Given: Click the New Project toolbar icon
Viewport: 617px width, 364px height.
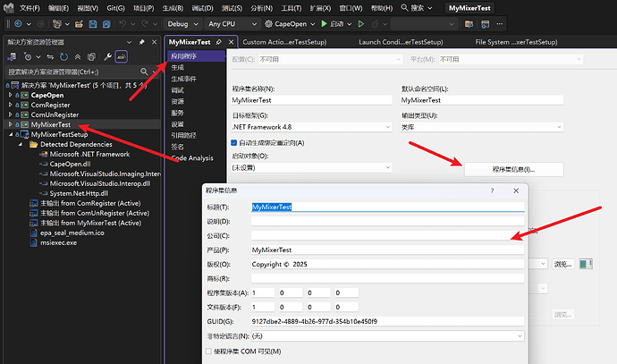Looking at the screenshot, I should click(x=57, y=24).
